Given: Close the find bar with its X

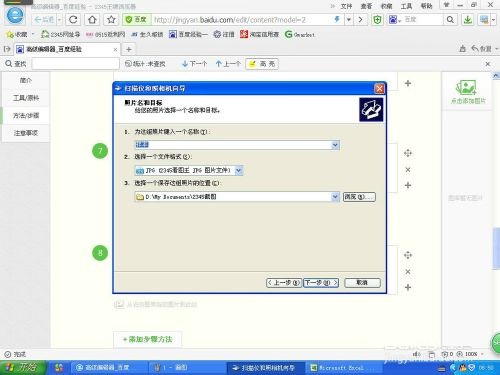Looking at the screenshot, I should click(488, 64).
